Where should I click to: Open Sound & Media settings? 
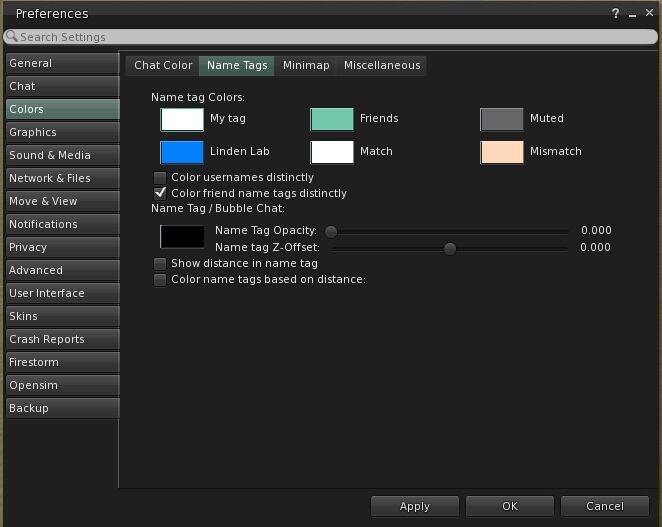point(63,155)
